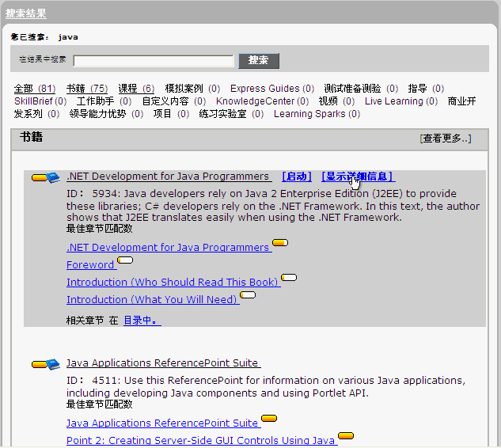Click the 'ID: 4511' description text
The image size is (501, 448).
pyautogui.click(x=266, y=386)
